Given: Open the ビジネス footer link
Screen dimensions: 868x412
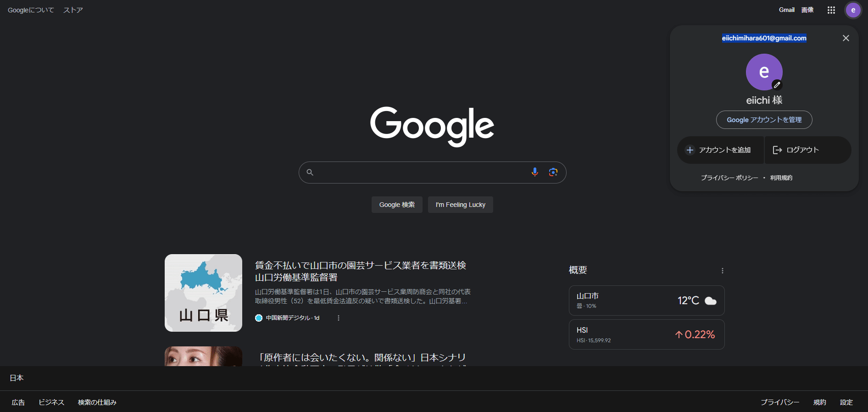Looking at the screenshot, I should (x=51, y=402).
